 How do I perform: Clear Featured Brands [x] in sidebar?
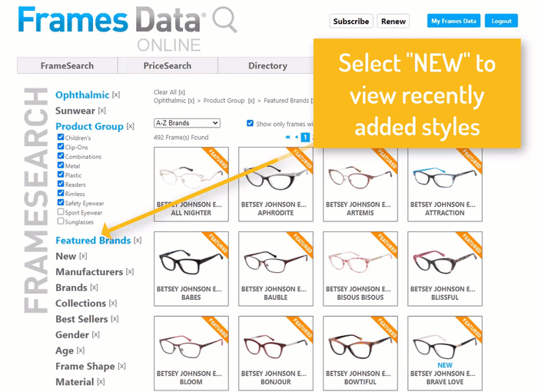click(138, 241)
